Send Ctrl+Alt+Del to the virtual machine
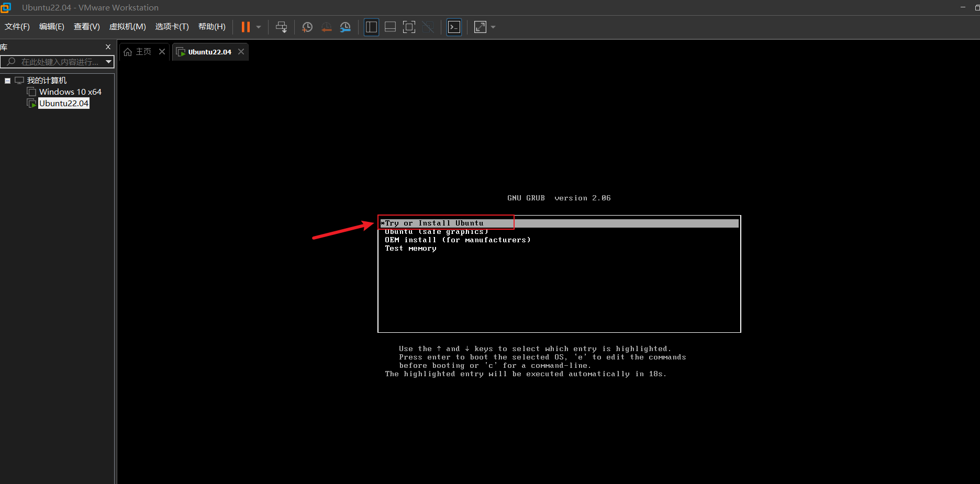Image resolution: width=980 pixels, height=484 pixels. point(282,27)
